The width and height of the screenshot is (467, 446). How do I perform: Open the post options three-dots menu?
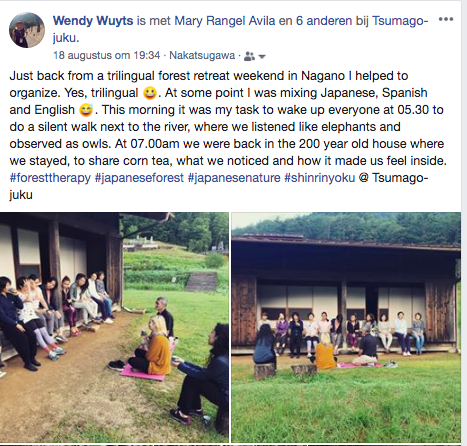(446, 19)
